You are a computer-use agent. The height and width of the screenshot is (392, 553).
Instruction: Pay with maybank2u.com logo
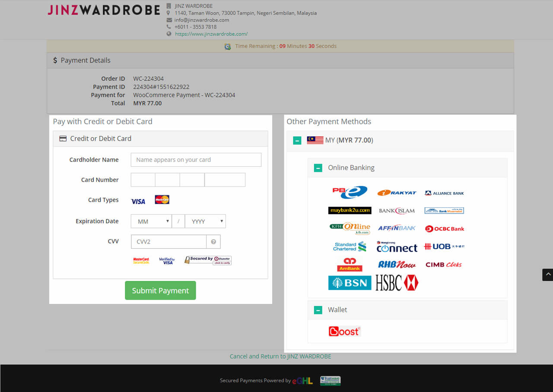[350, 210]
